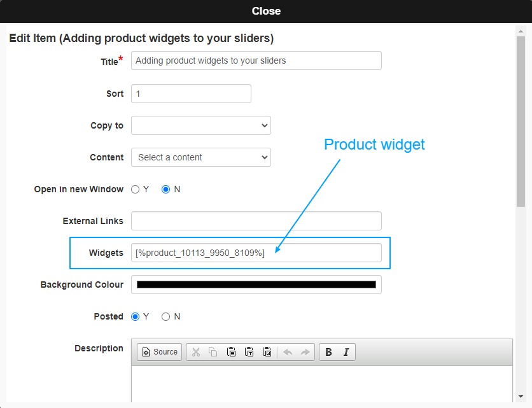Expand the Select a content dropdown
The height and width of the screenshot is (408, 532).
[201, 157]
